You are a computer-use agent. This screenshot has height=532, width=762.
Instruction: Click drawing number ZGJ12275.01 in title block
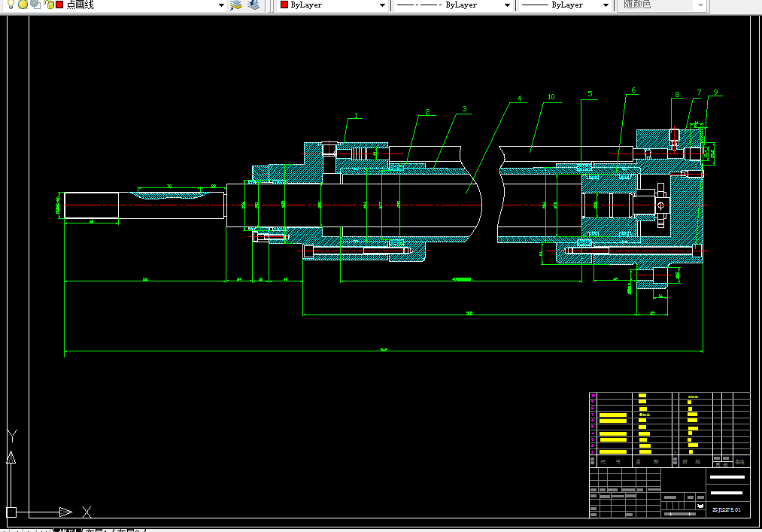[727, 509]
